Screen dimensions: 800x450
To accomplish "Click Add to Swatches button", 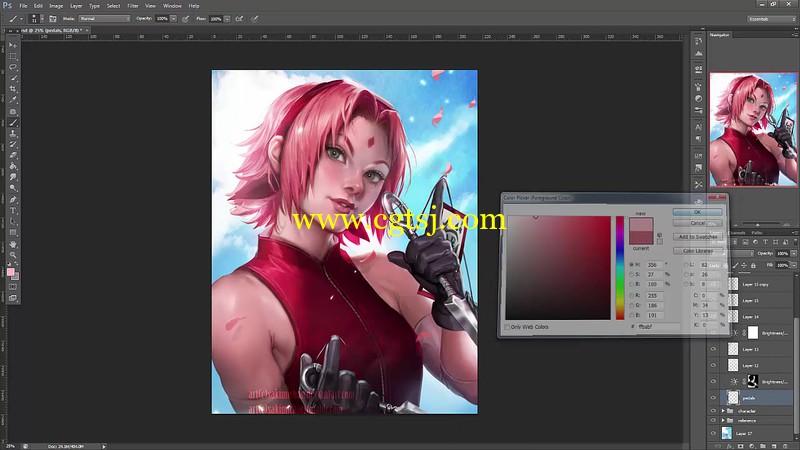I will [x=697, y=237].
